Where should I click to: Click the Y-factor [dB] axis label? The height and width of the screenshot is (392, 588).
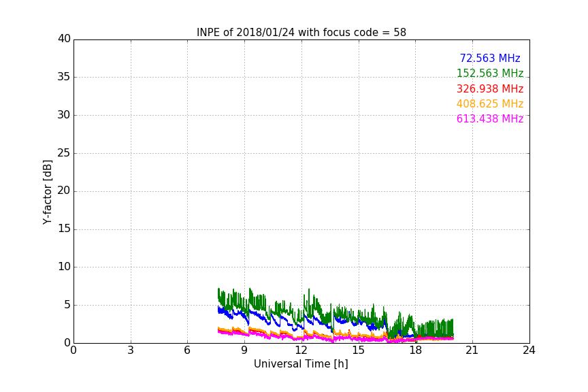[x=47, y=192]
